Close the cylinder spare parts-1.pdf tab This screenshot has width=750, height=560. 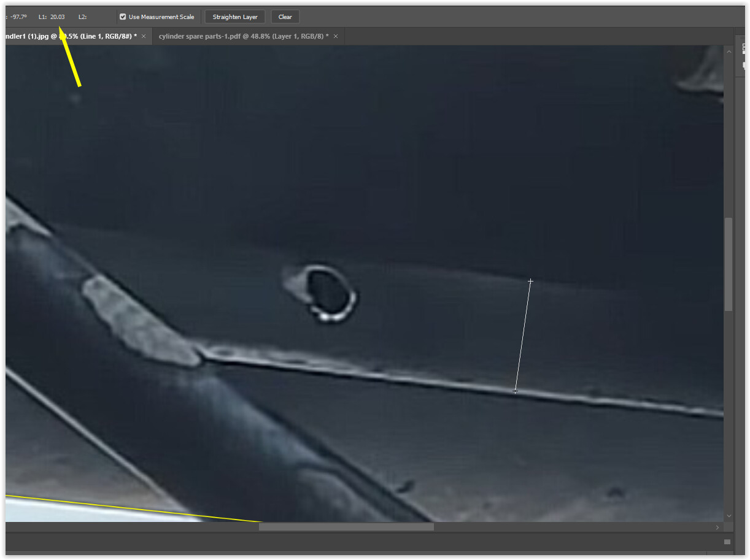(x=335, y=37)
